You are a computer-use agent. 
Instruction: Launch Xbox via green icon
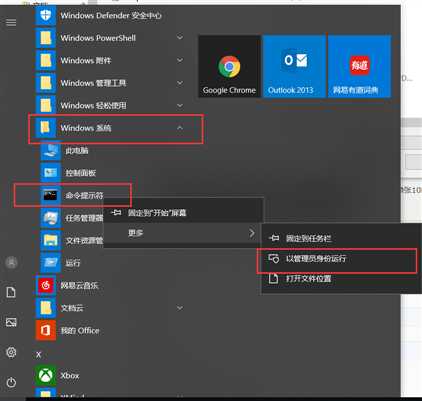(45, 376)
